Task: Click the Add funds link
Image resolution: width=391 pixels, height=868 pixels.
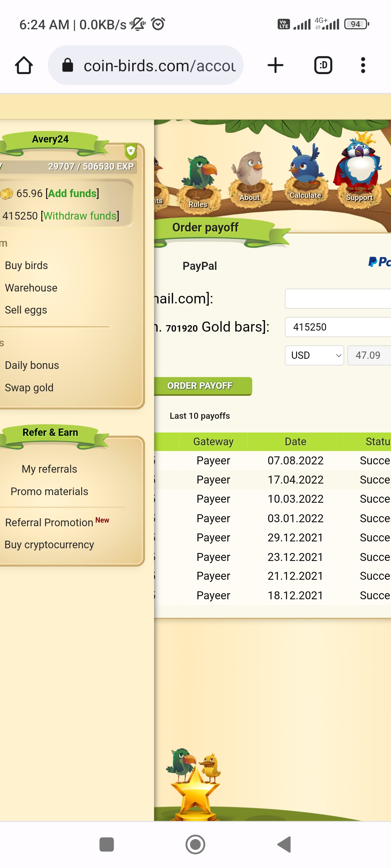Action: (72, 193)
